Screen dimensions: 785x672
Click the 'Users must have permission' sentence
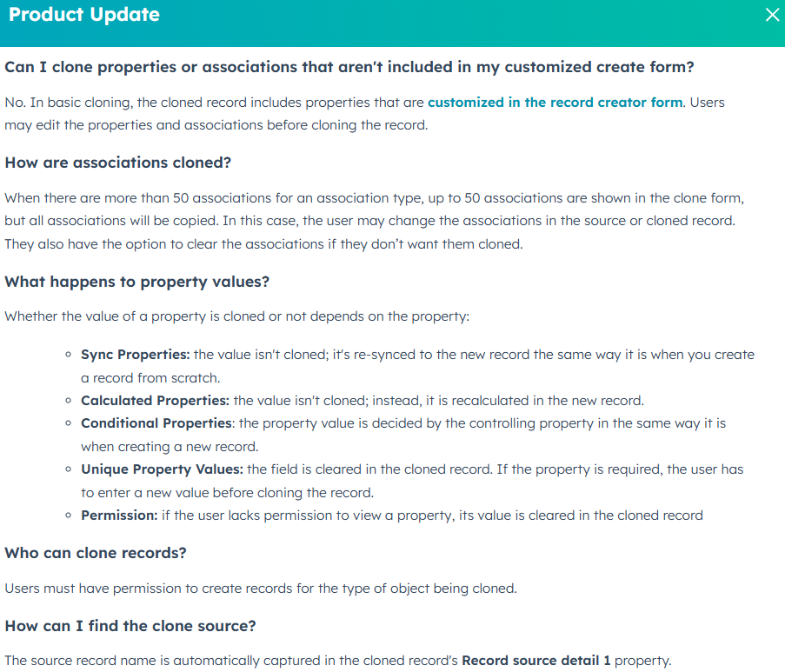261,589
